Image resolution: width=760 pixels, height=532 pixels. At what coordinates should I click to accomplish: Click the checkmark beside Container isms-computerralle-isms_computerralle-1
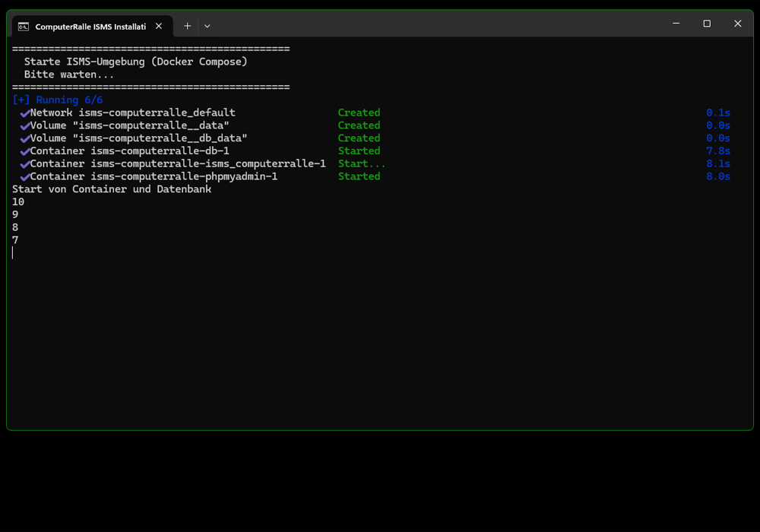(x=25, y=163)
